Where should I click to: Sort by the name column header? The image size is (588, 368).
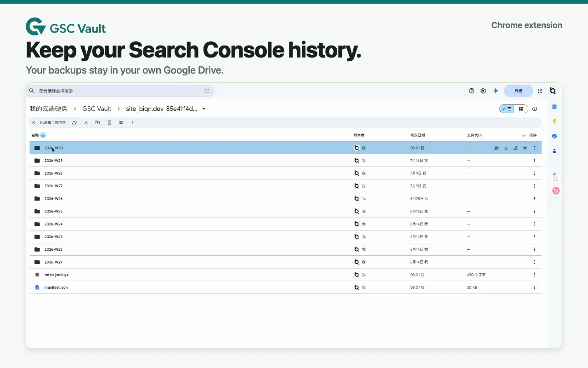coord(35,135)
